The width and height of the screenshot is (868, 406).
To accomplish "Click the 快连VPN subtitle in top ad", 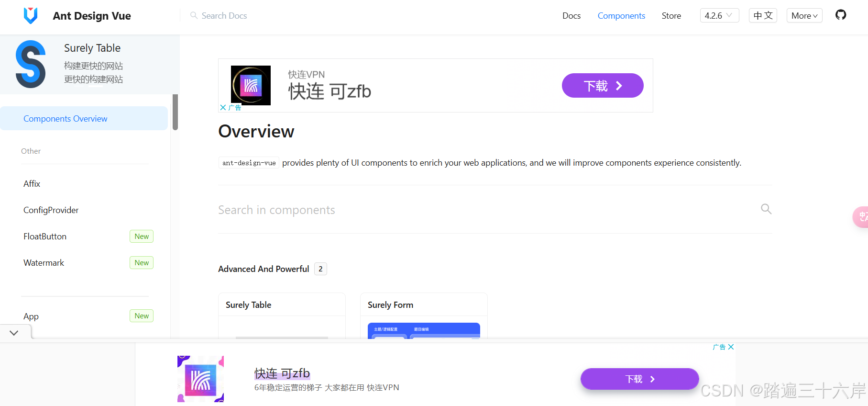I will point(306,74).
